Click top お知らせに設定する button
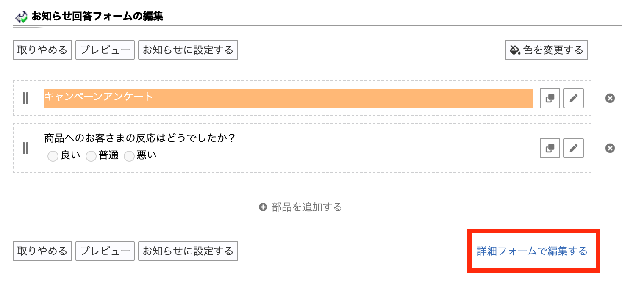 (188, 50)
